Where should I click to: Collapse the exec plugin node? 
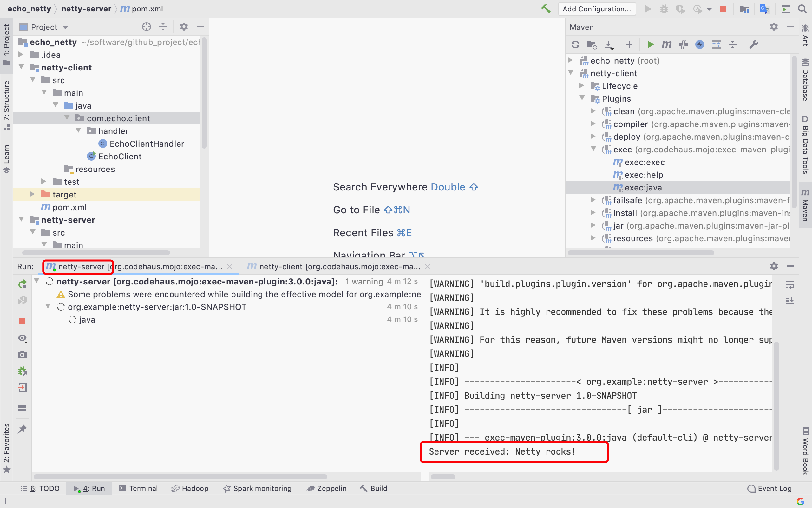[593, 149]
